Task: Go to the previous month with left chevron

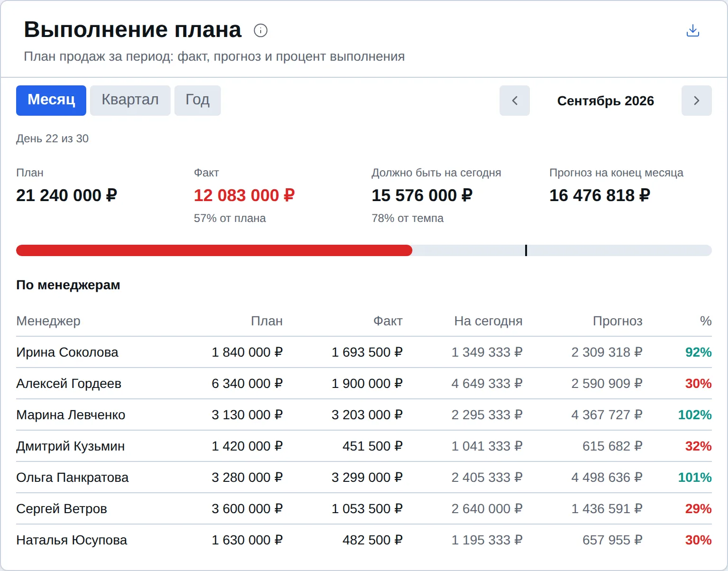Action: [515, 101]
